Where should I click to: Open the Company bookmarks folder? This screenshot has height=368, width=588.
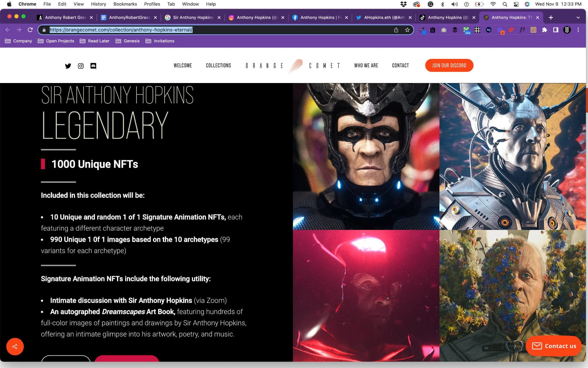coord(19,41)
